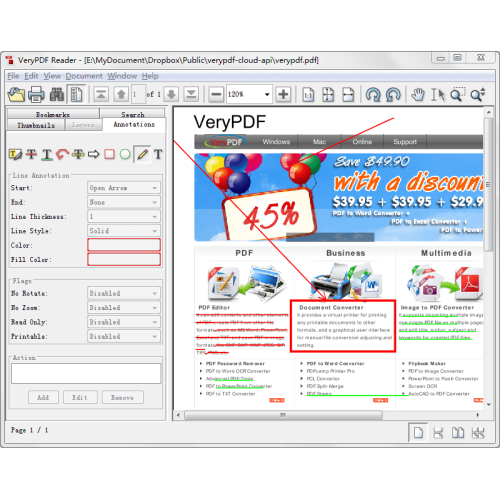
Task: Select the Underline text annotation tool
Action: click(x=47, y=155)
